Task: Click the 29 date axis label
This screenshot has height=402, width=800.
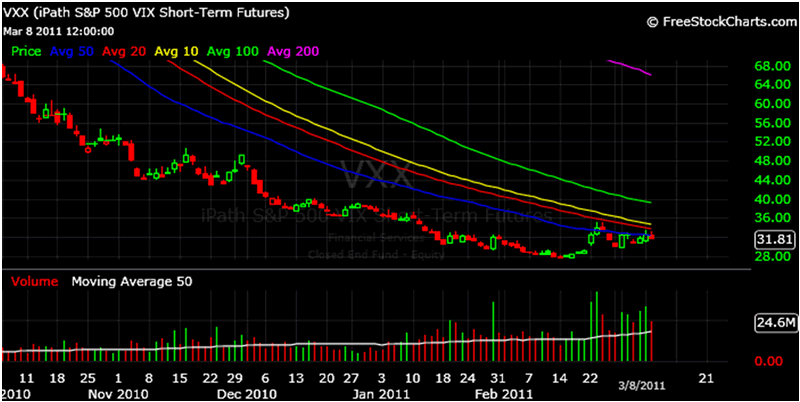Action: (234, 379)
